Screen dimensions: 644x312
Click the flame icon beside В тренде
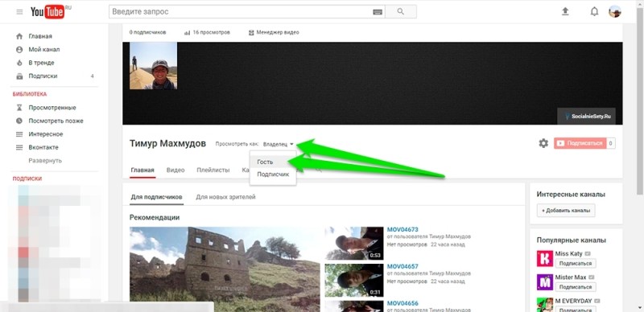[x=19, y=63]
